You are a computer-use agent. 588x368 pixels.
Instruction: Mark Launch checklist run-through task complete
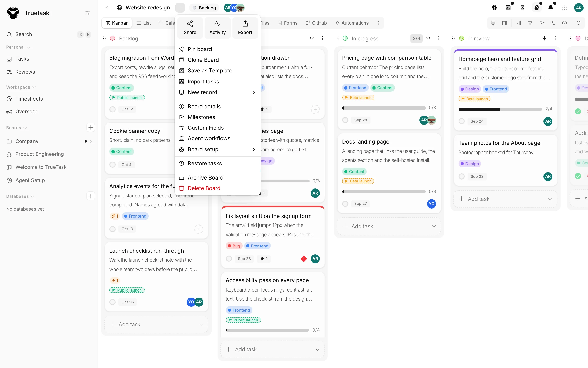click(112, 302)
